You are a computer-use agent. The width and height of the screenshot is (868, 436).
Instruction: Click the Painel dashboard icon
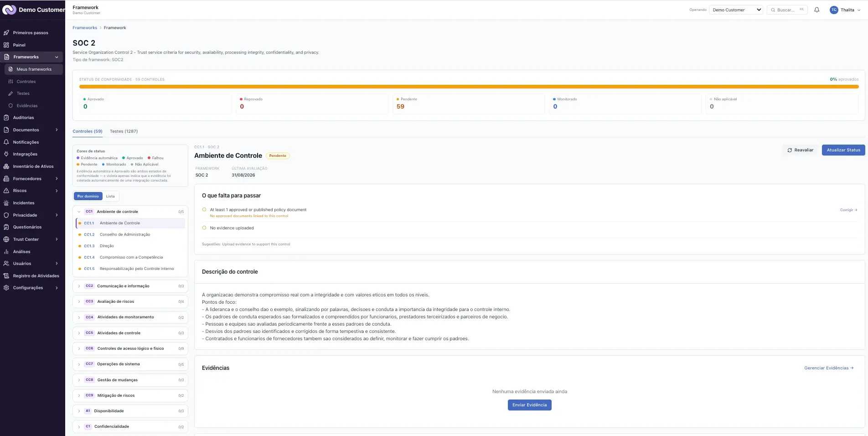point(6,45)
